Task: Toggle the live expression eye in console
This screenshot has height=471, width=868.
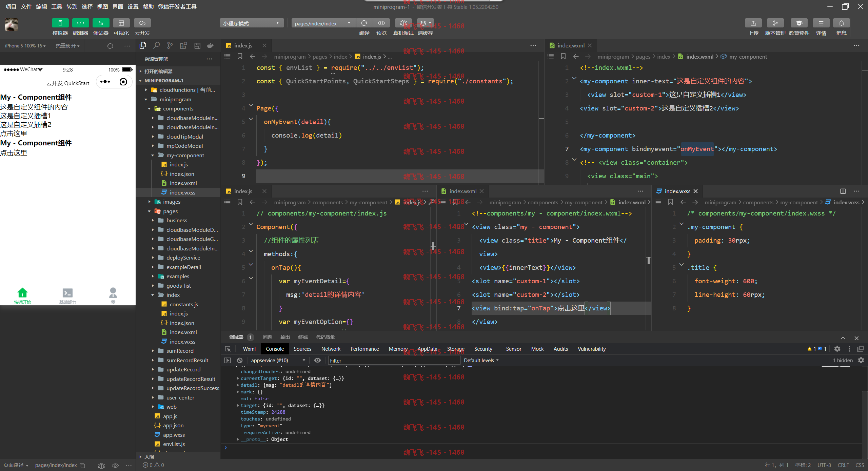Action: (317, 360)
